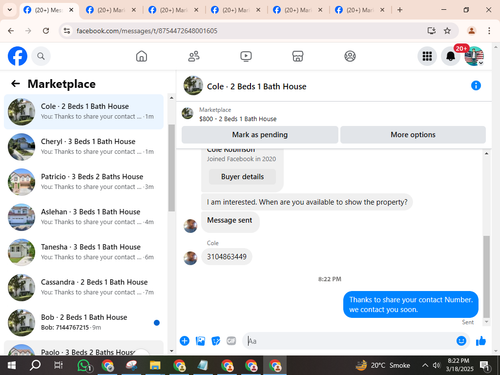
Task: Open the Chrome profile avatar icon
Action: click(x=471, y=31)
